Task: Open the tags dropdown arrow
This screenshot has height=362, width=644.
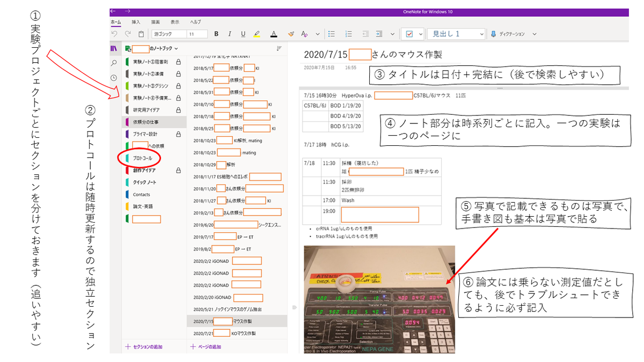Action: click(421, 34)
